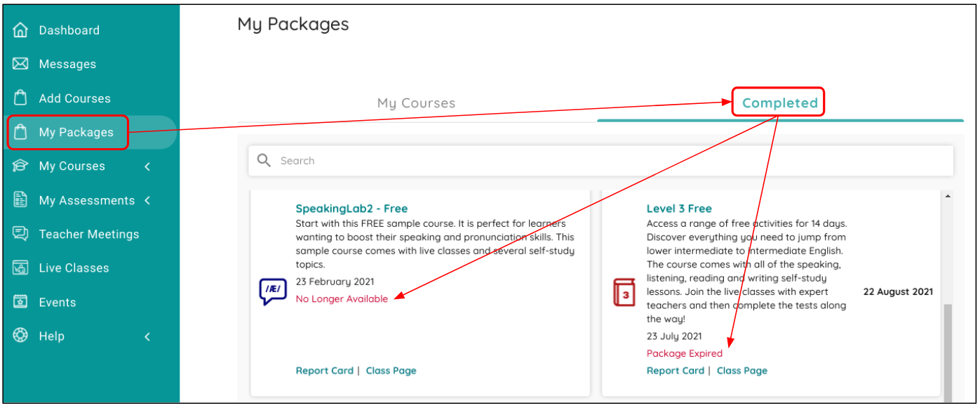Click the Teacher Meetings chat icon
Viewport: 980px width, 408px height.
pos(21,234)
